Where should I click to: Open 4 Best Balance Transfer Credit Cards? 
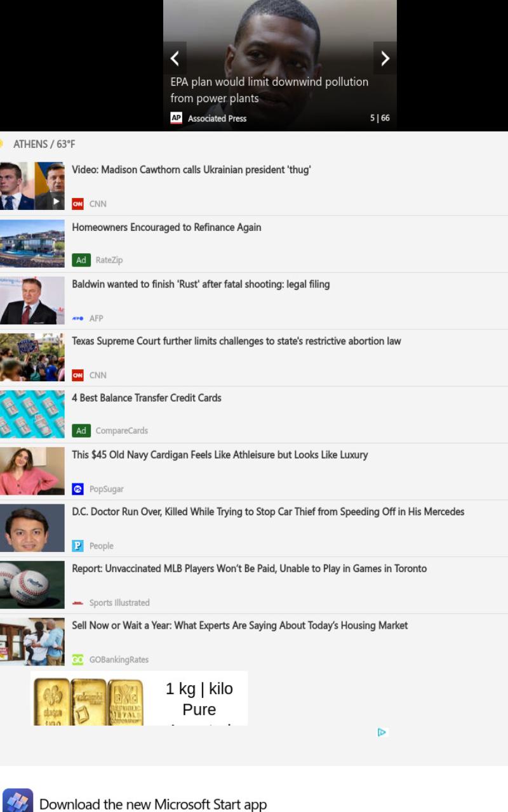147,398
